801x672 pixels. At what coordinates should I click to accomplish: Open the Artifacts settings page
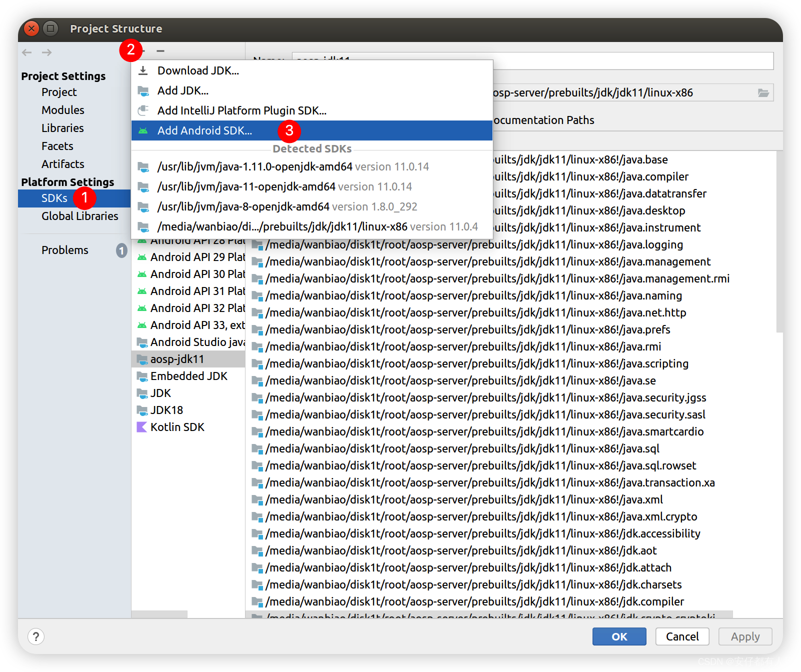(63, 164)
